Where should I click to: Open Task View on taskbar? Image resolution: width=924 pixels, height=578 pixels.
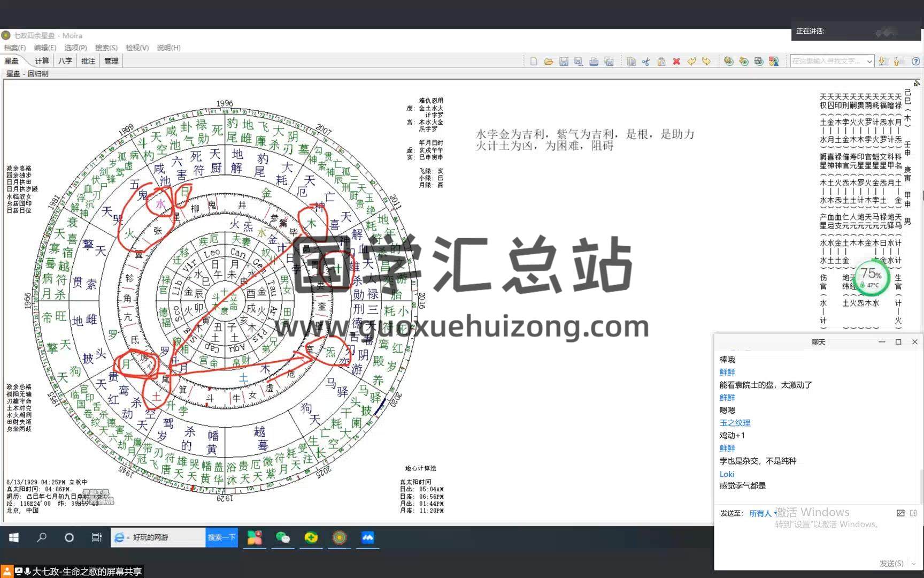click(x=96, y=537)
